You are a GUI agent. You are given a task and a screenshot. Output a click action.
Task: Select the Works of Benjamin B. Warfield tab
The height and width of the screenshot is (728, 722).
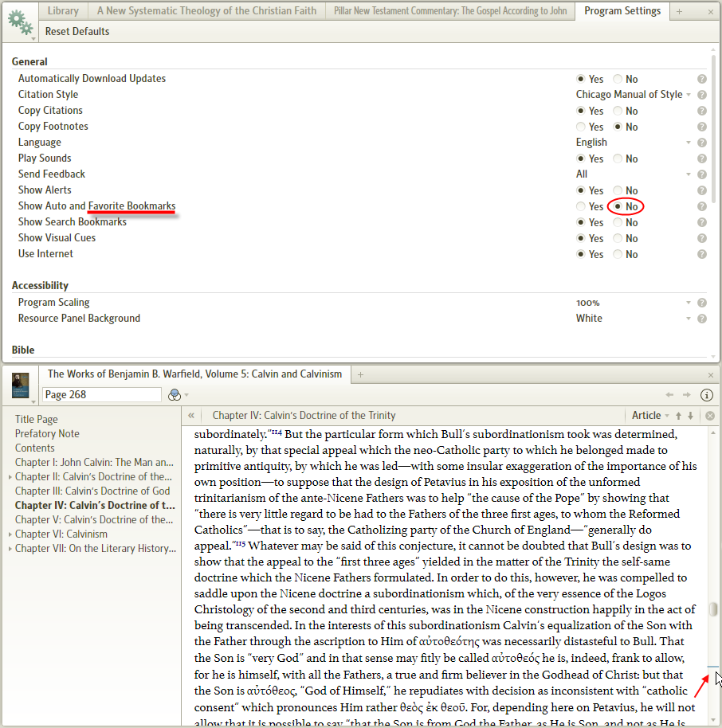click(194, 374)
